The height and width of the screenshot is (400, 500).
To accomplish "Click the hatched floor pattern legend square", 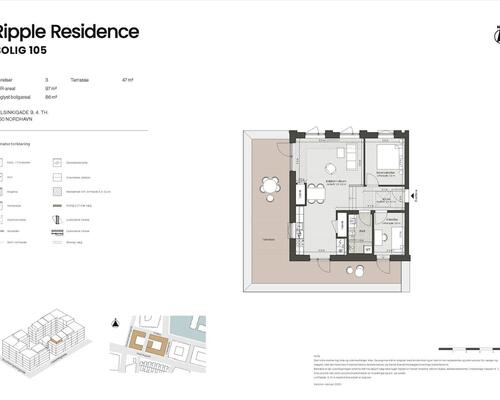I will coord(57,191).
